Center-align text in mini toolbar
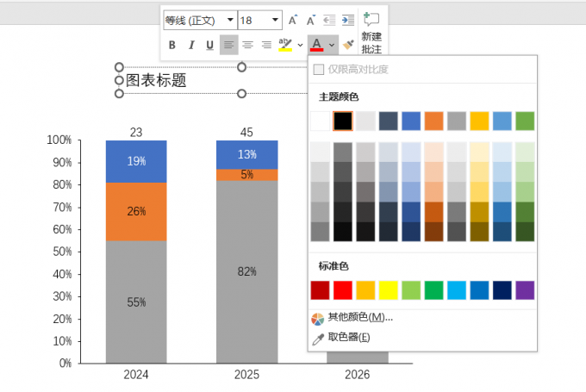 coord(247,45)
